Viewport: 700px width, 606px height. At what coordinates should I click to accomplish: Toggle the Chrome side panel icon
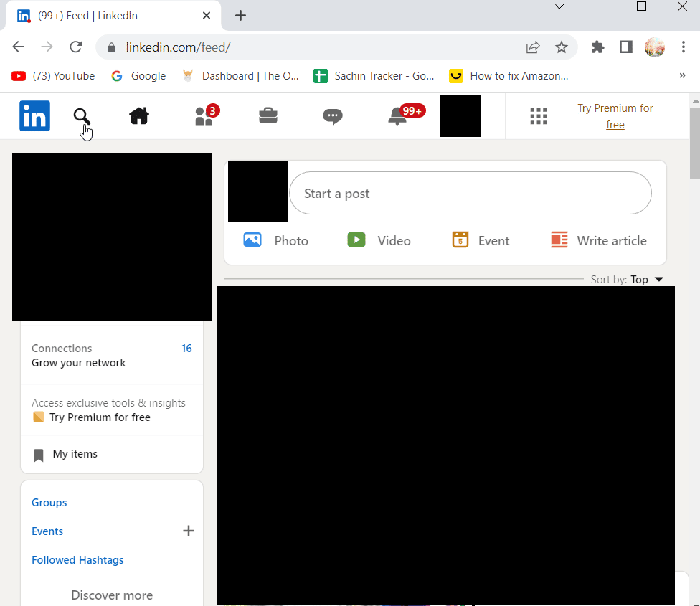tap(626, 47)
